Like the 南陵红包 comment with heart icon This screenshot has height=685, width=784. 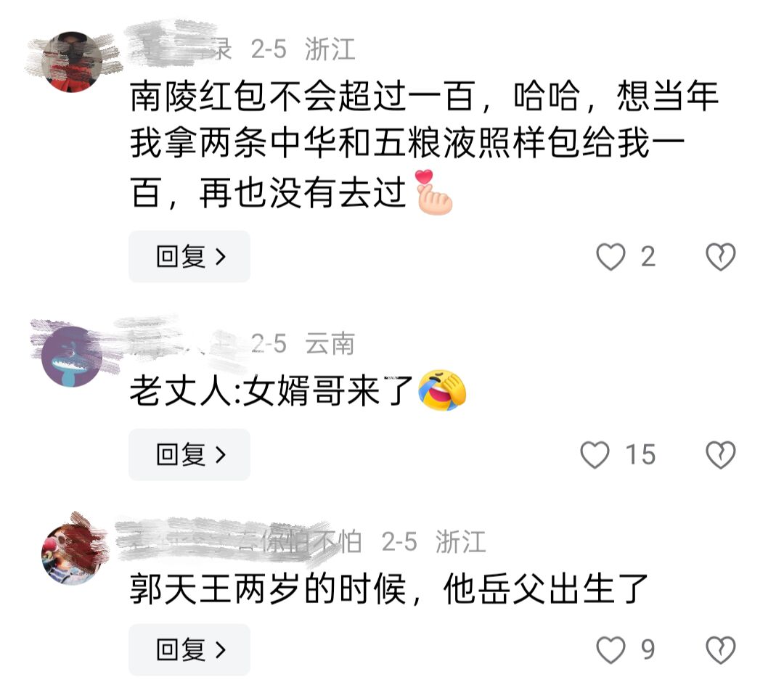pos(611,257)
